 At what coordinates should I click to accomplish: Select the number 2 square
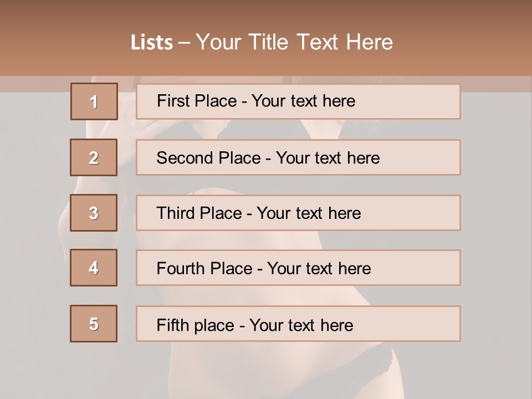(x=94, y=157)
